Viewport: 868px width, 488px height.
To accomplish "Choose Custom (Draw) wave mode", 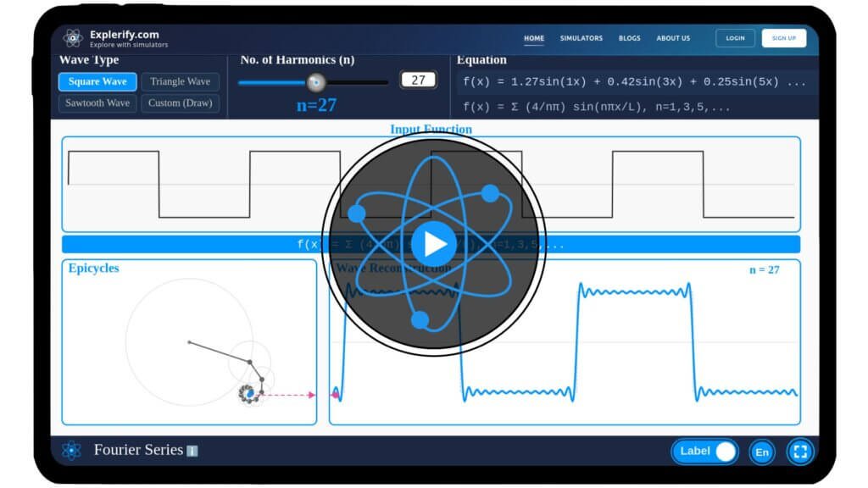I will point(181,103).
